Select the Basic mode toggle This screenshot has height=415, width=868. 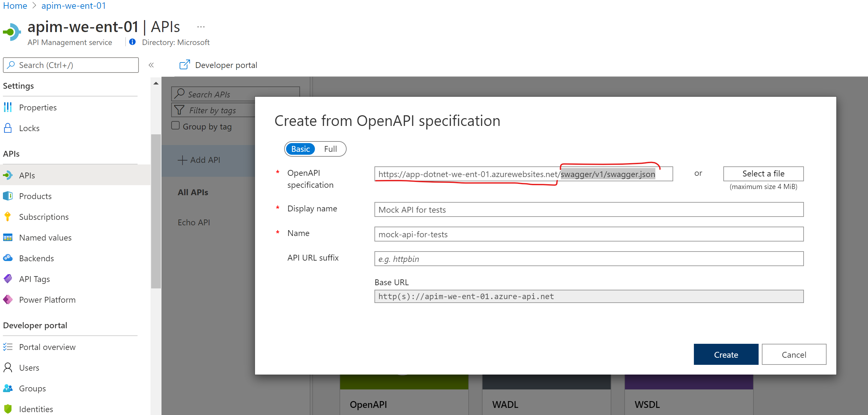click(300, 149)
